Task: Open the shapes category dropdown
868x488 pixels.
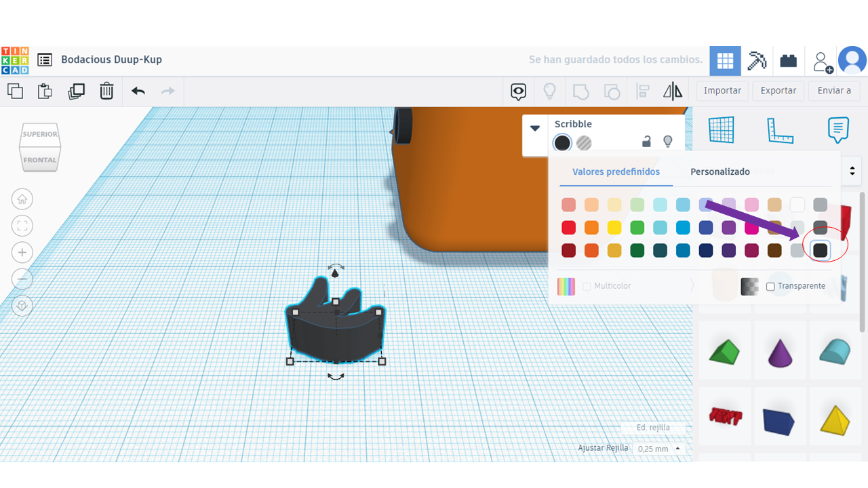Action: tap(852, 170)
